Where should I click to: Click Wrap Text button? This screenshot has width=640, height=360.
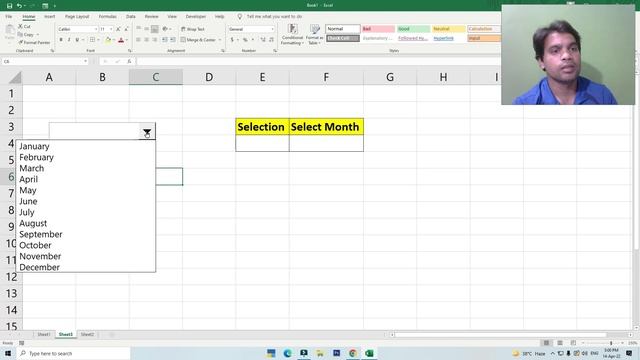click(x=193, y=29)
